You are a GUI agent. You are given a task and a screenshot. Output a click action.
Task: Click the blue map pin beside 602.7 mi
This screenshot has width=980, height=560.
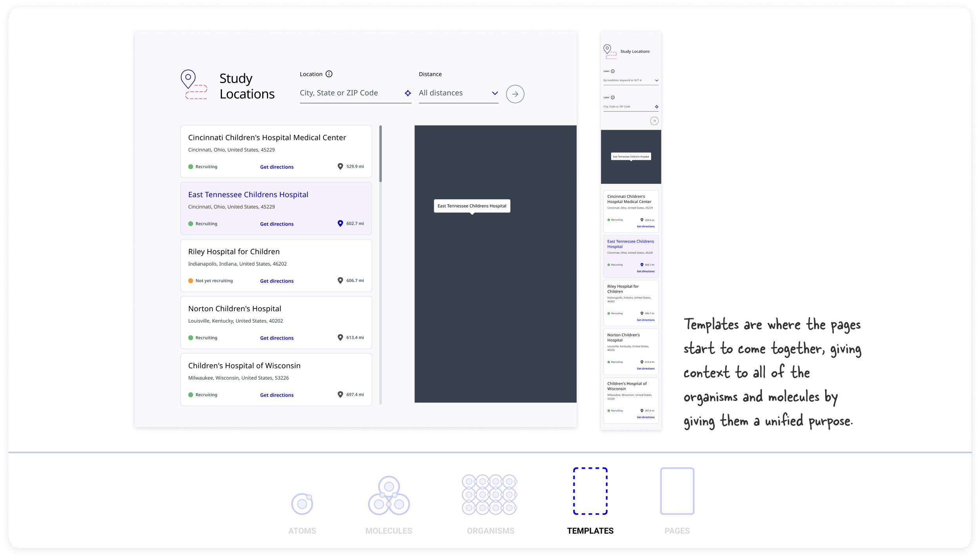[340, 223]
